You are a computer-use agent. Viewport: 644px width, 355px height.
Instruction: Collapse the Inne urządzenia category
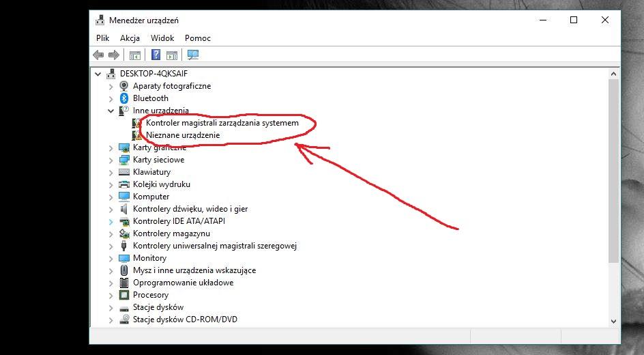click(111, 111)
